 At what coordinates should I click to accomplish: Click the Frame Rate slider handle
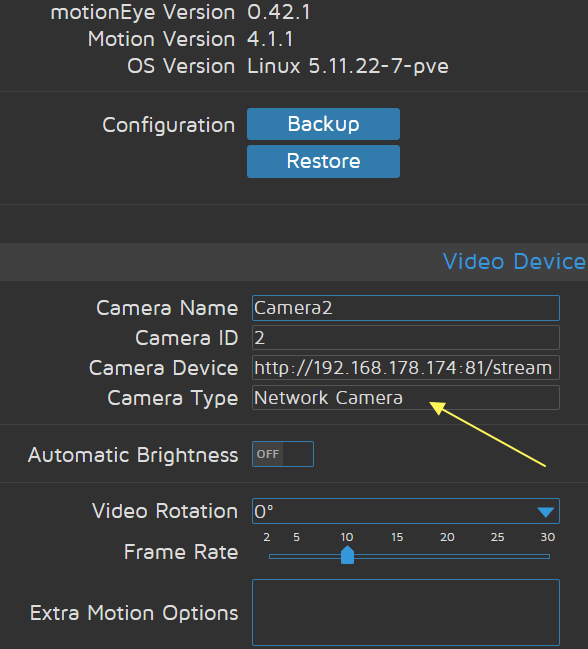pyautogui.click(x=347, y=555)
